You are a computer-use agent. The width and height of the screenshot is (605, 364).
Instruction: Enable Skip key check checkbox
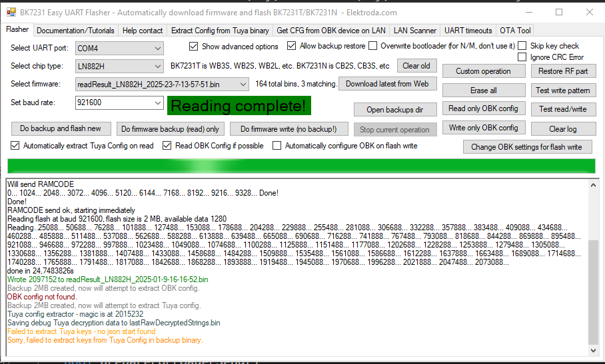click(x=522, y=46)
